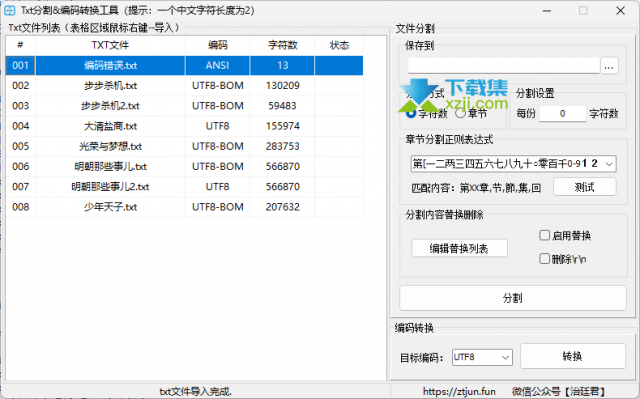Screen dimensions: 640x399
Task: Click the 编码 column header
Action: pos(218,45)
